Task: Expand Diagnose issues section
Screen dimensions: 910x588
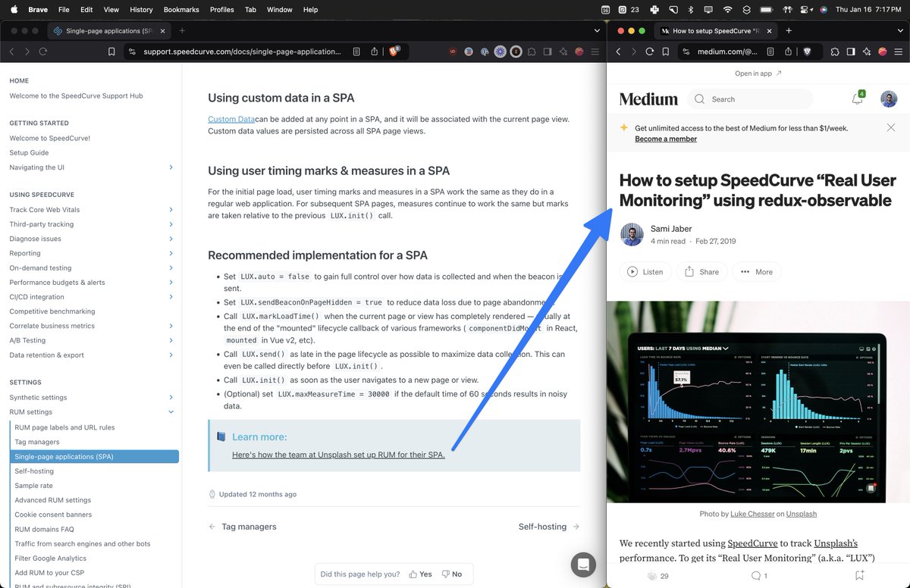Action: coord(171,239)
